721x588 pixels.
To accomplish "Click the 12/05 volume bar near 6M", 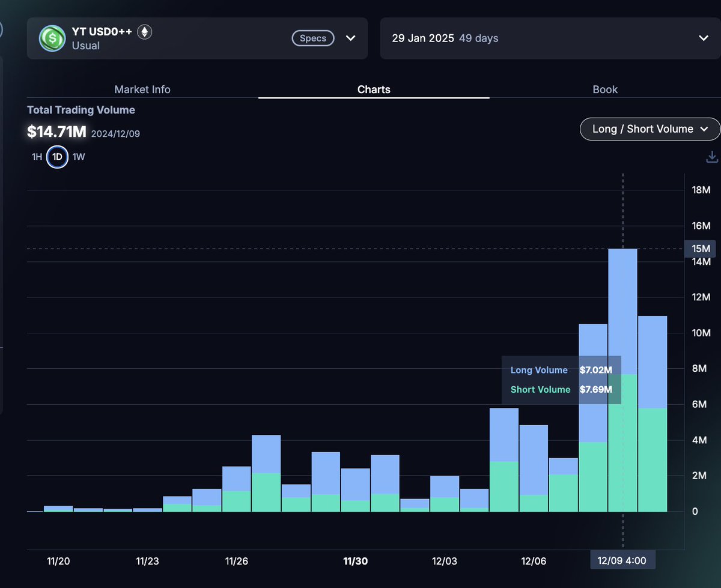I will point(504,460).
